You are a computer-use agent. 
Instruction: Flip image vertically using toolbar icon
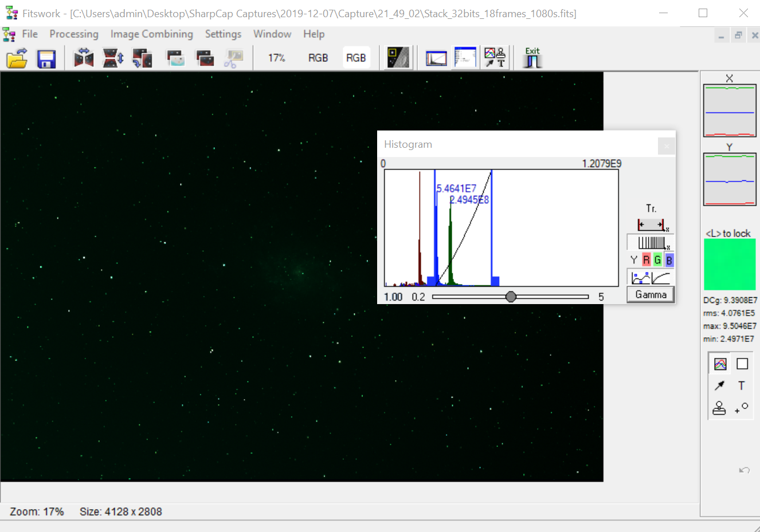[113, 58]
